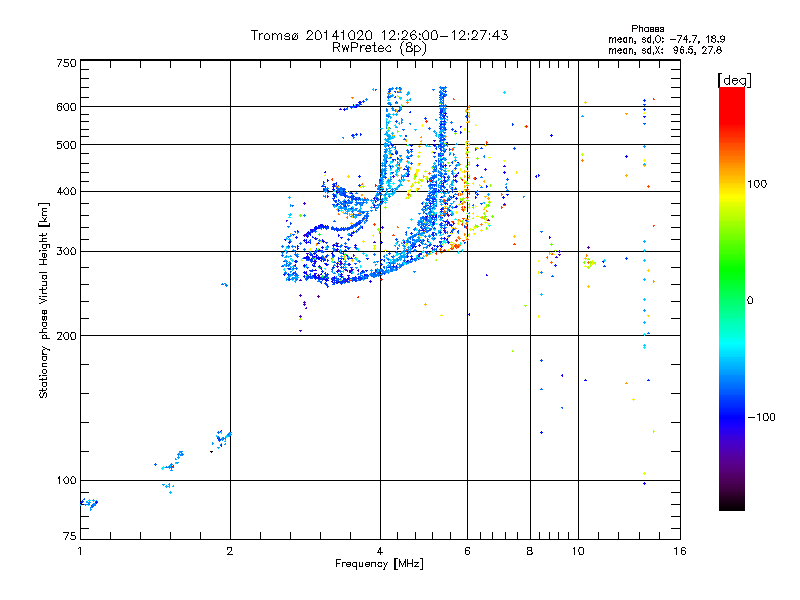Click the y-axis label '750'
The image size is (800, 600).
click(66, 63)
